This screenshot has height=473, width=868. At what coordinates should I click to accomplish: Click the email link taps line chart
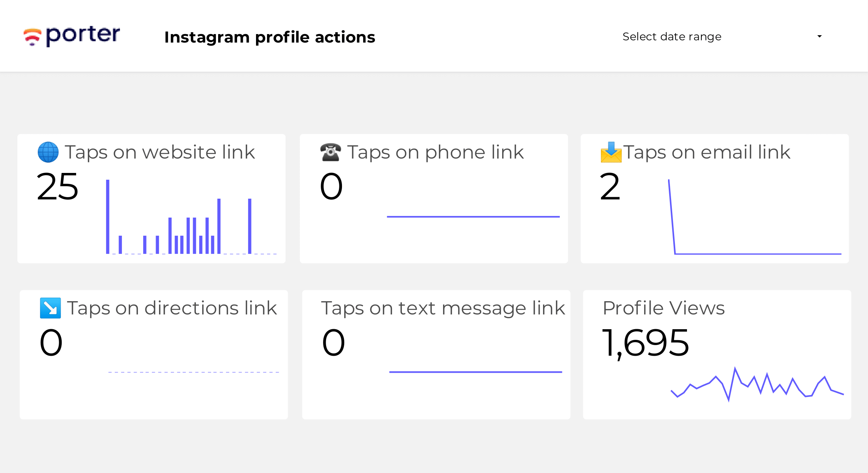[755, 216]
